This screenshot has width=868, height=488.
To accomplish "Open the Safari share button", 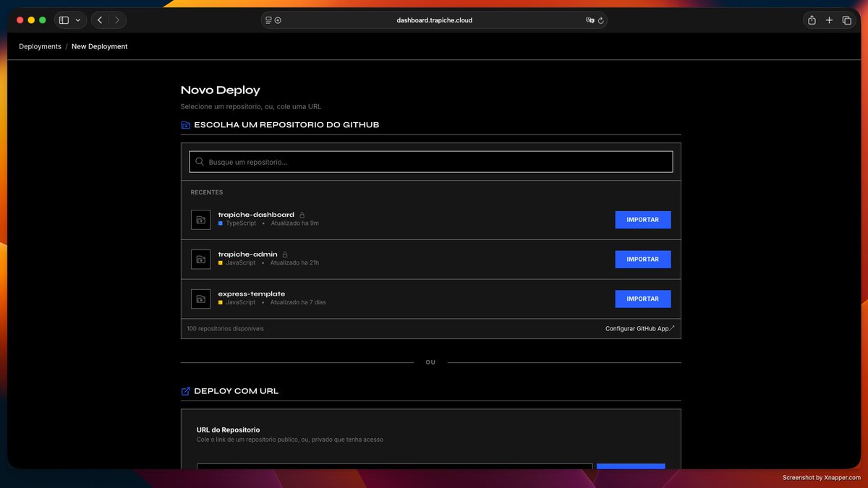I will tap(812, 20).
